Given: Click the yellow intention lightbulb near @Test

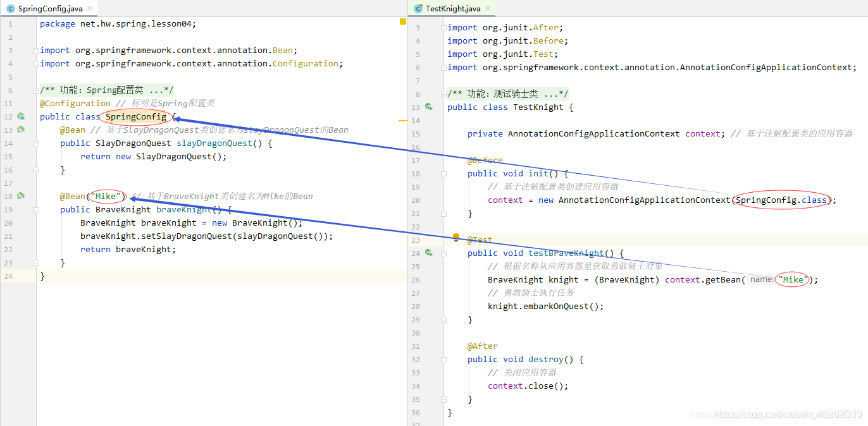Looking at the screenshot, I should (456, 238).
